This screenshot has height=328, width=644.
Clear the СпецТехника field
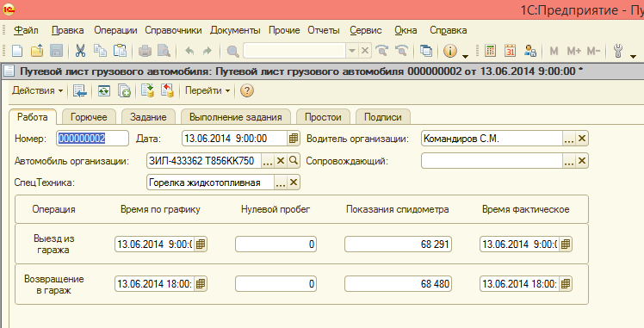(x=294, y=183)
